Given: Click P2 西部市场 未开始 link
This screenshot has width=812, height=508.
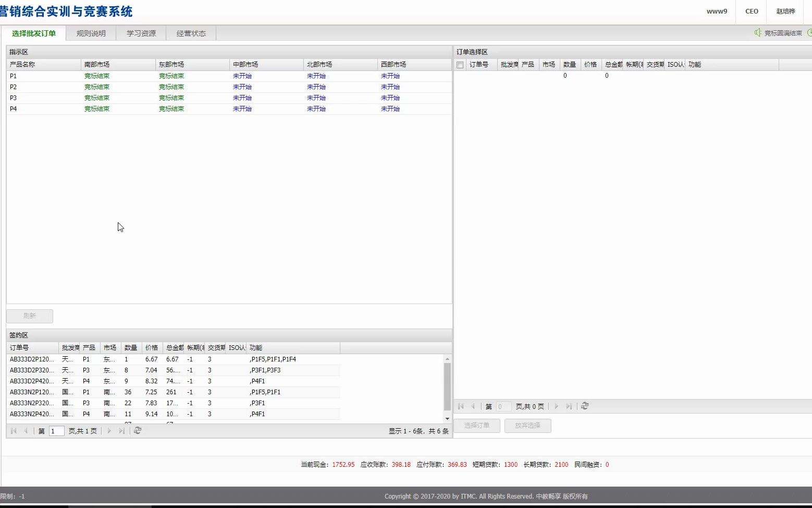Looking at the screenshot, I should pyautogui.click(x=390, y=87).
